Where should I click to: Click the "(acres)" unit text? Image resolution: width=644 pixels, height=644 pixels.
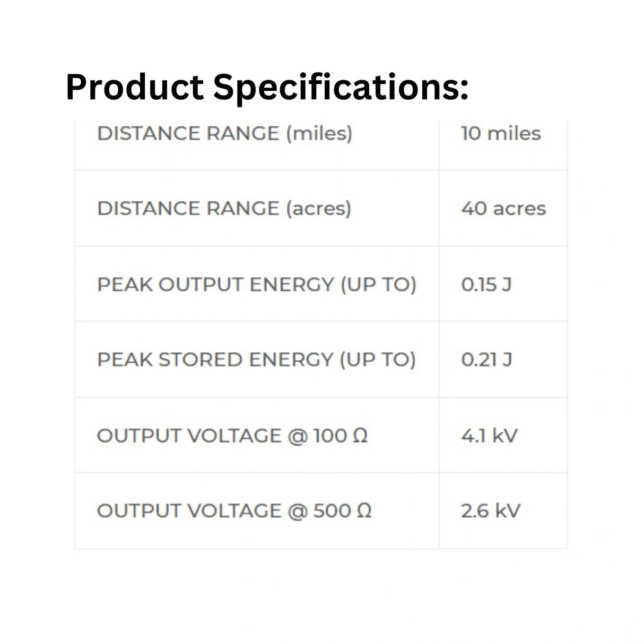318,208
